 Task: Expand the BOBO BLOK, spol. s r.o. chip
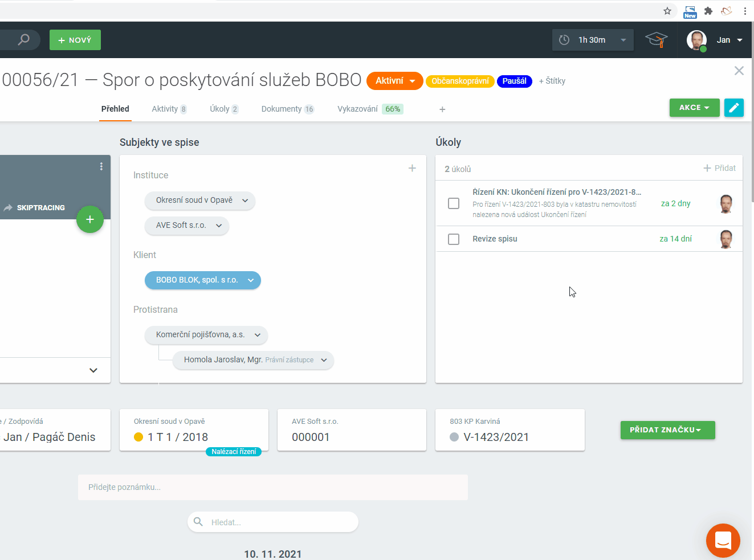click(x=250, y=280)
